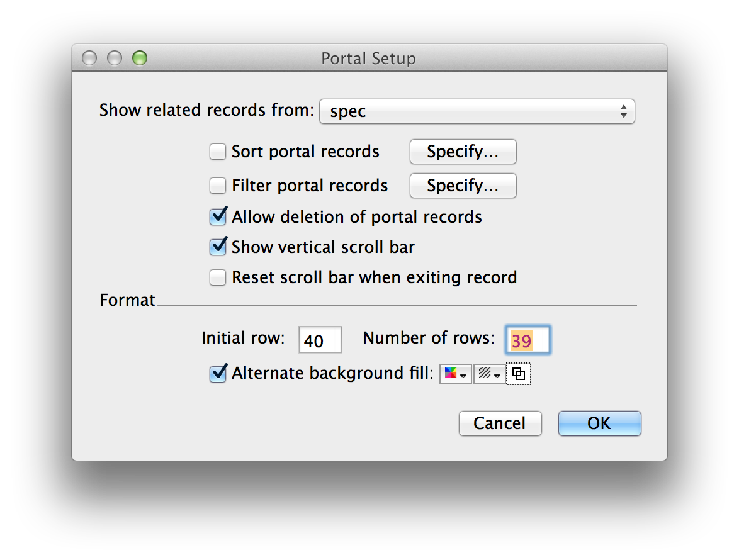Open the fill pattern dropdown
This screenshot has width=739, height=560.
[489, 374]
